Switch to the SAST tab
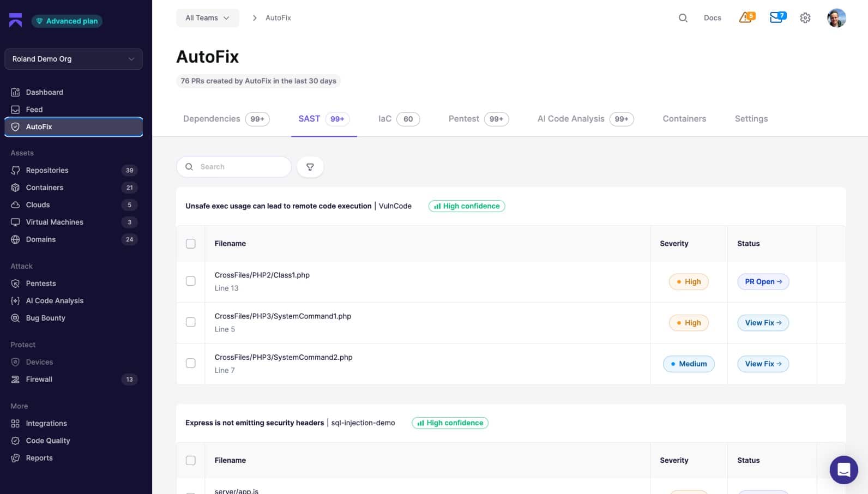 pyautogui.click(x=324, y=119)
